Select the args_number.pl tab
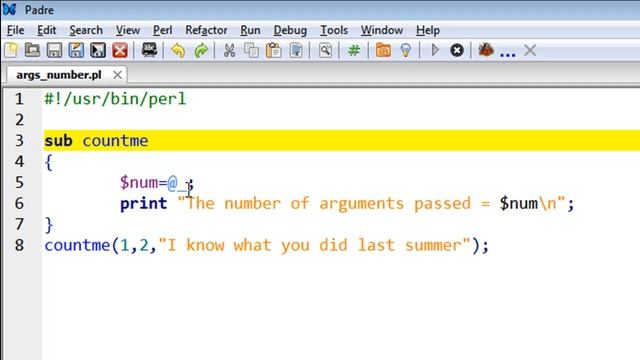Screen dimensions: 640x360 pyautogui.click(x=59, y=75)
